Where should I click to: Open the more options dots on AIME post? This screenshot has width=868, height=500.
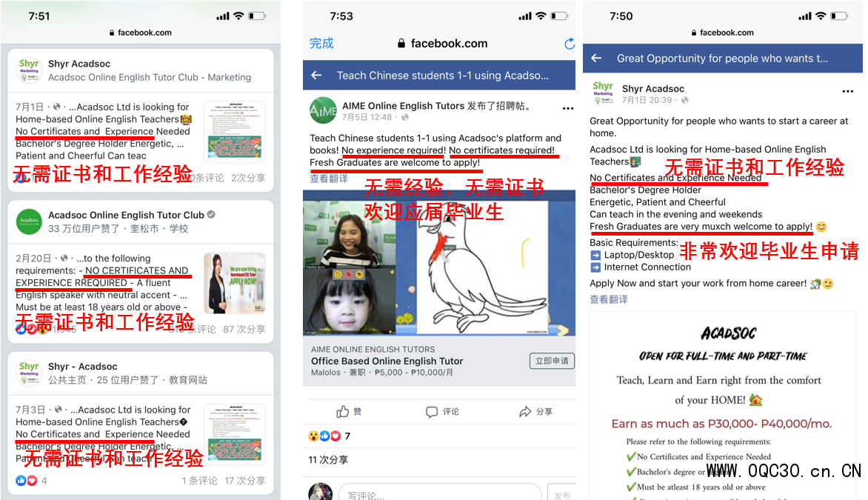click(x=568, y=109)
